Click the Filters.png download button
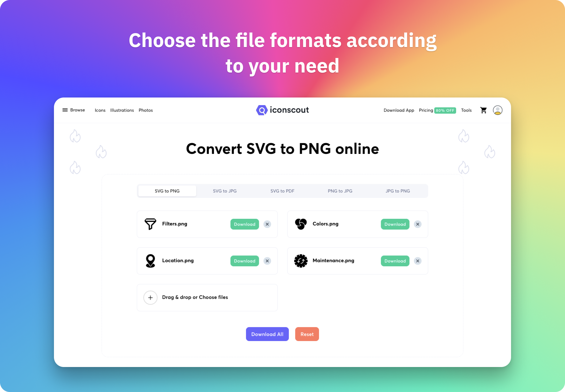 point(244,223)
